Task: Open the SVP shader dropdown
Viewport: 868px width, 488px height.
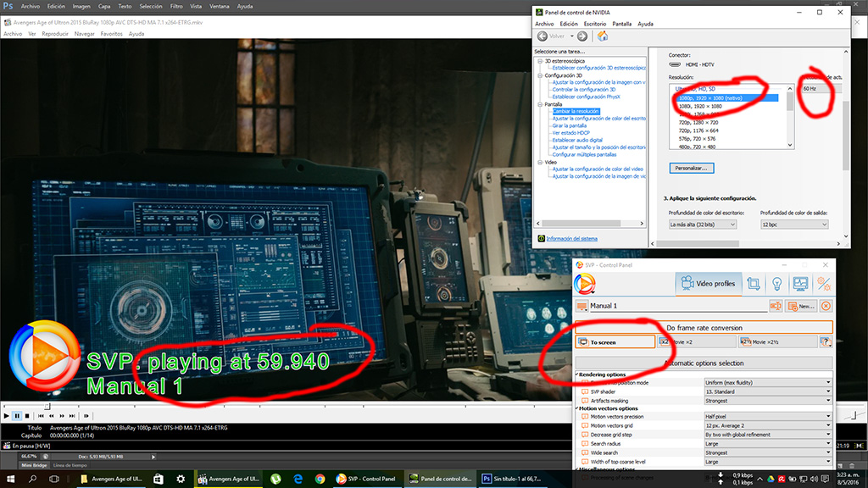Action: [x=767, y=391]
